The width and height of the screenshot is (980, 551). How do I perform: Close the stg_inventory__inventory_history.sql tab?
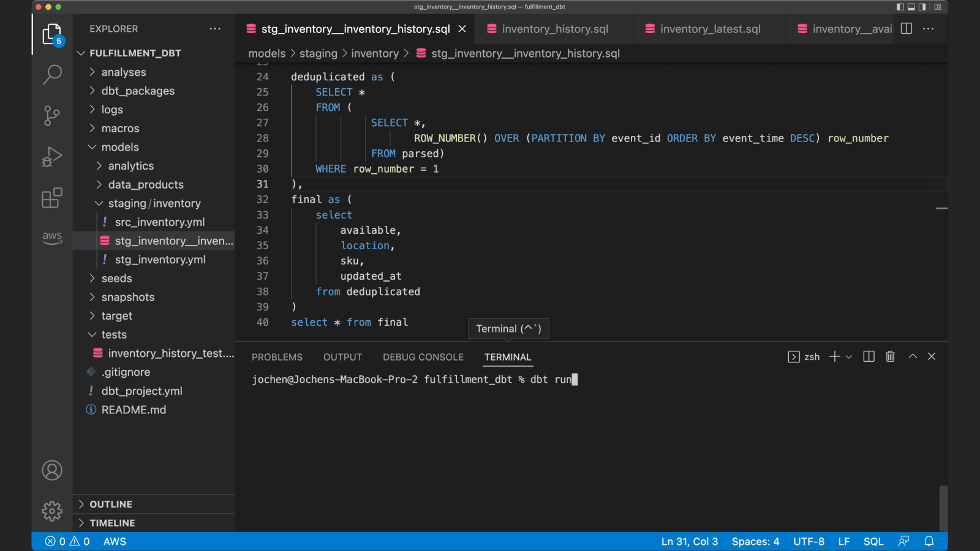coord(462,29)
